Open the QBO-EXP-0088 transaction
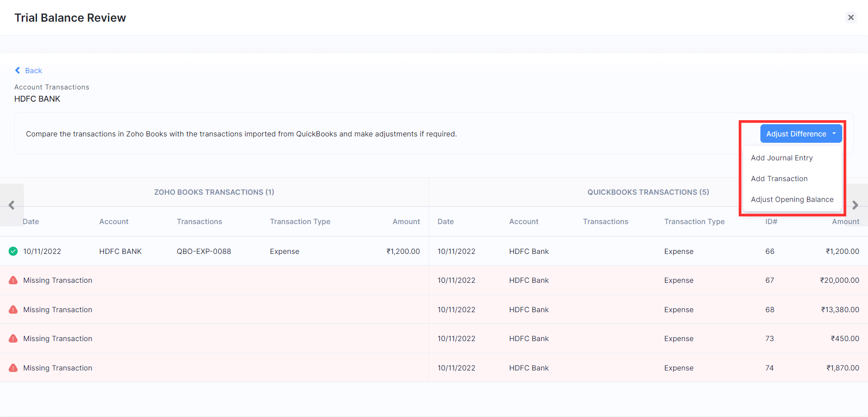 [x=203, y=251]
